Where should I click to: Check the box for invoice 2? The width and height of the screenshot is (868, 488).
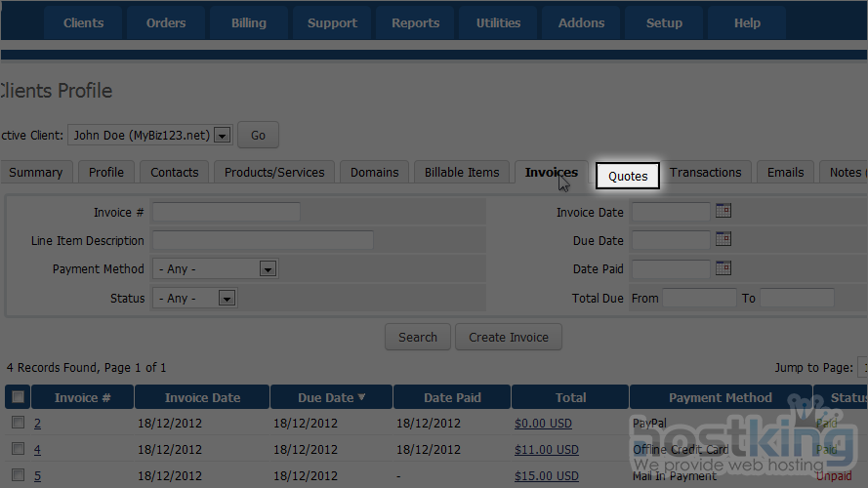(18, 423)
